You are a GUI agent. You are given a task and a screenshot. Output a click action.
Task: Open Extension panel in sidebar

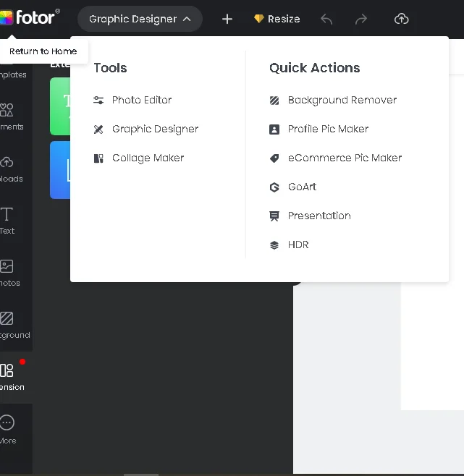point(12,378)
